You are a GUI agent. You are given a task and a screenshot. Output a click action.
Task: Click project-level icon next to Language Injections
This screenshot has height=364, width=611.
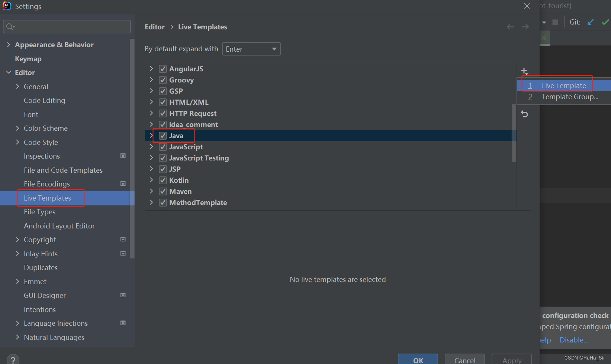[123, 323]
